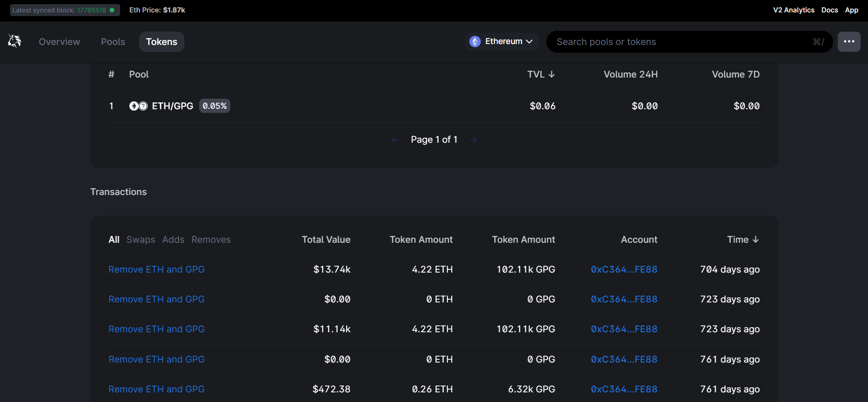The image size is (868, 402).
Task: Expand the Ethereum network dropdown
Action: click(x=502, y=42)
